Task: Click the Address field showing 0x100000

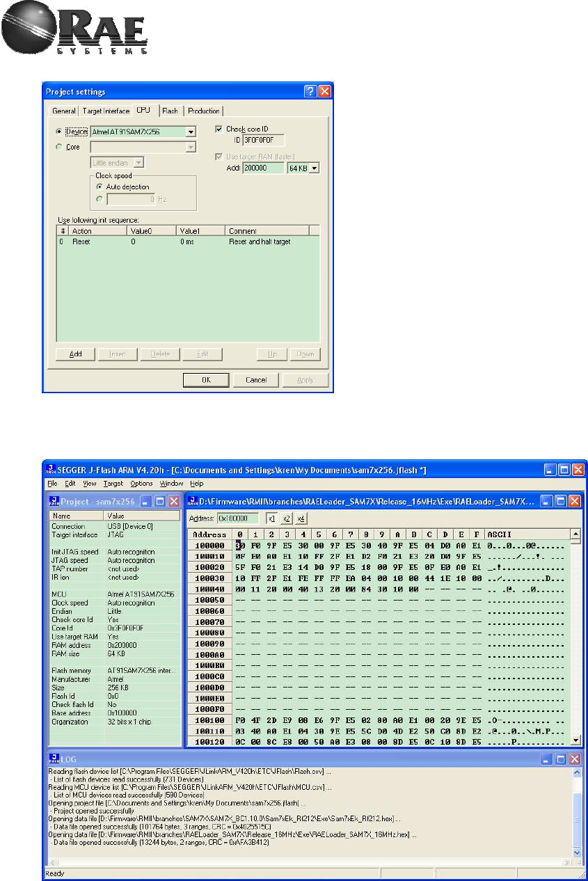Action: (238, 519)
